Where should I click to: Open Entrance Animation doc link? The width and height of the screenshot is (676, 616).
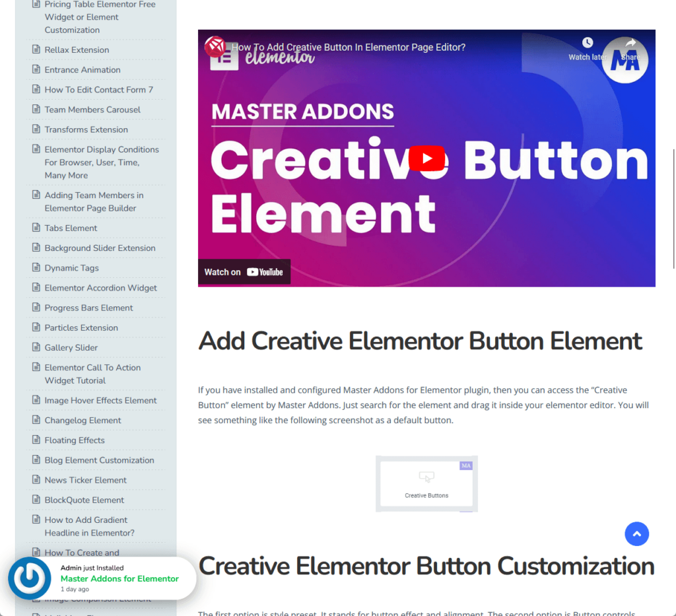click(x=83, y=70)
